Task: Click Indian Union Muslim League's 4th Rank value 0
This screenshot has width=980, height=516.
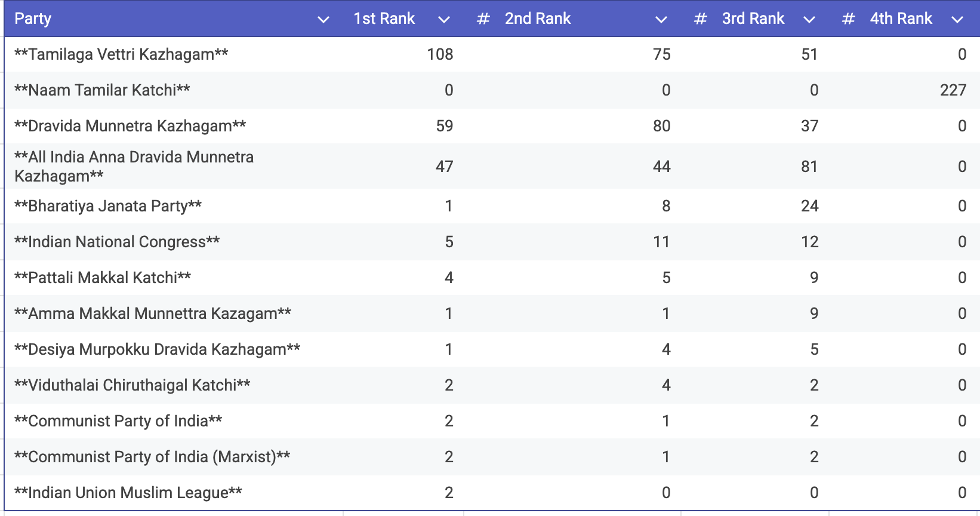Action: (x=962, y=493)
